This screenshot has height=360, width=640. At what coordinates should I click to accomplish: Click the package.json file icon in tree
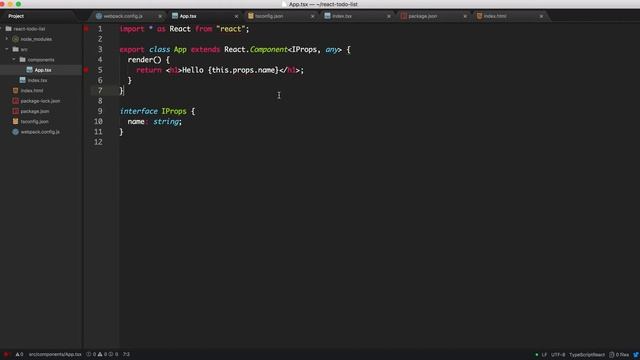[x=16, y=111]
